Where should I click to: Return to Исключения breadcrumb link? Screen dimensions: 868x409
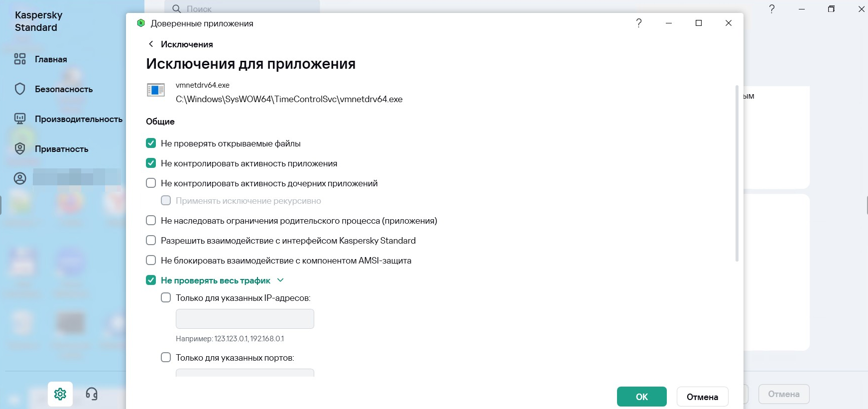[187, 44]
